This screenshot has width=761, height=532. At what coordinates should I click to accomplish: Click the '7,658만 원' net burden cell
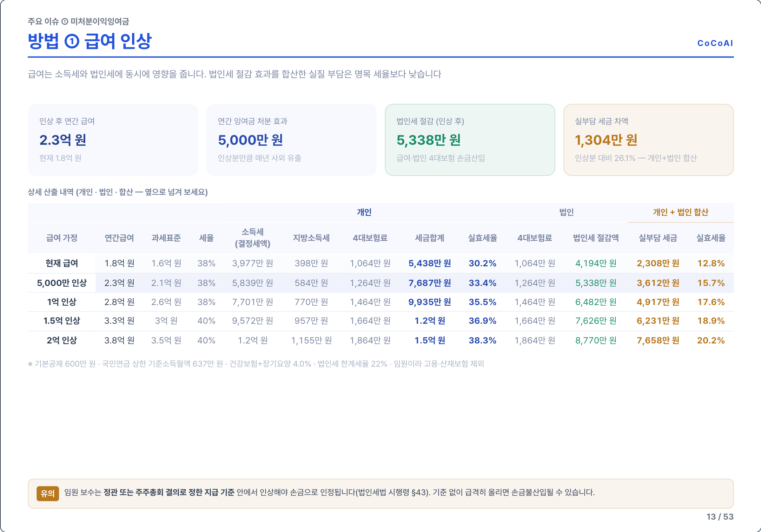[x=658, y=340]
